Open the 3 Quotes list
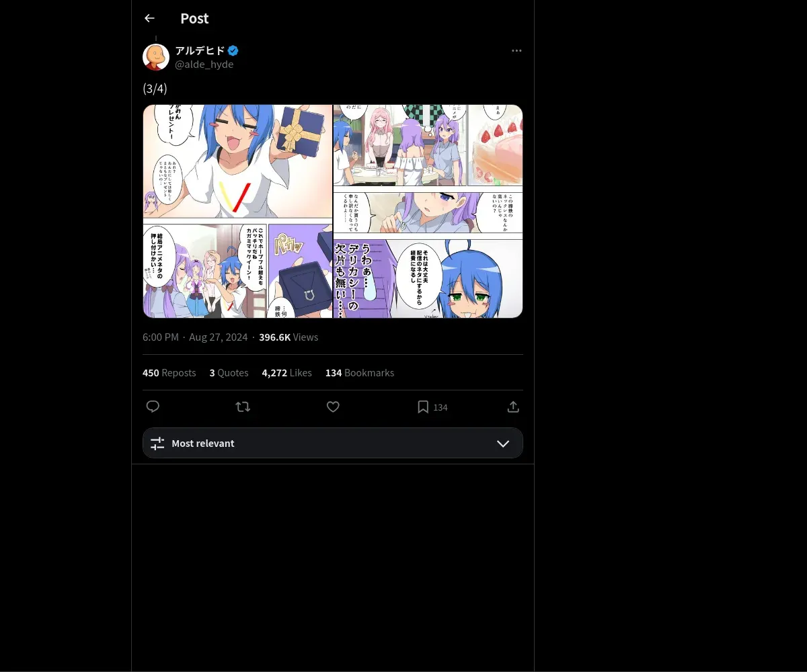 pyautogui.click(x=229, y=372)
